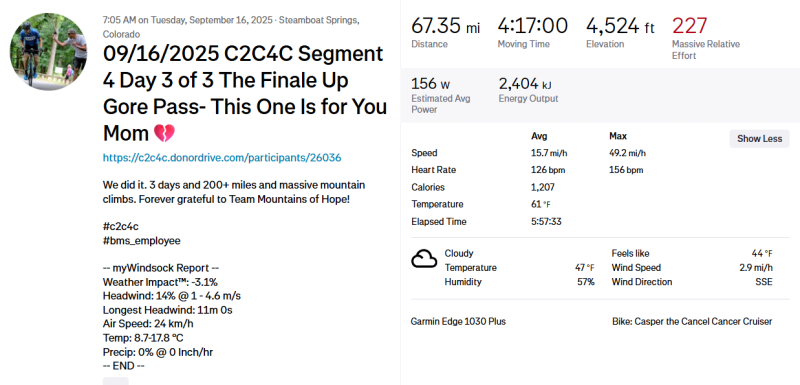Click the Garmin Edge 1030 Plus device text
The width and height of the screenshot is (800, 385).
pyautogui.click(x=458, y=322)
